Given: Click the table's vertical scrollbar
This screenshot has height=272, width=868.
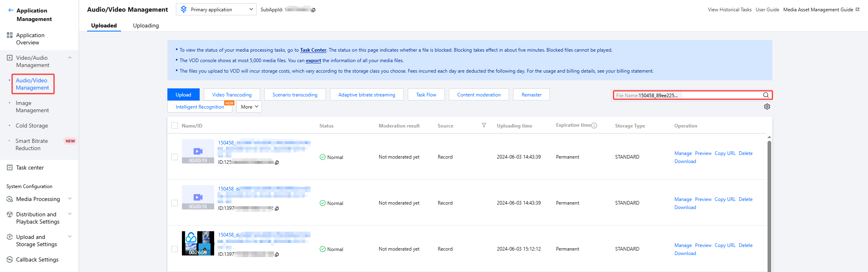Looking at the screenshot, I should pos(769,202).
